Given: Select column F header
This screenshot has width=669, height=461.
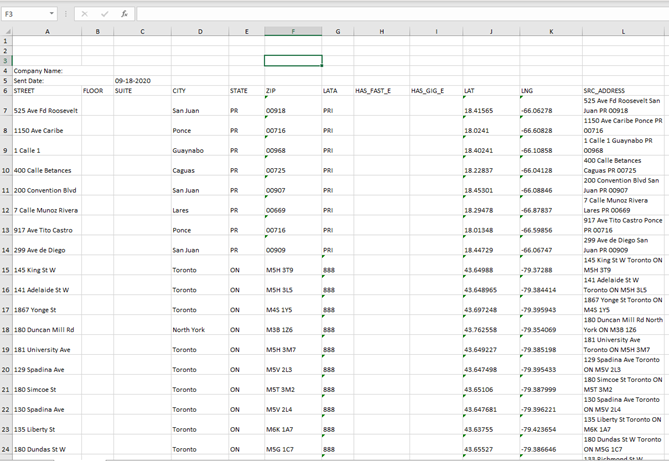Looking at the screenshot, I should [x=293, y=31].
